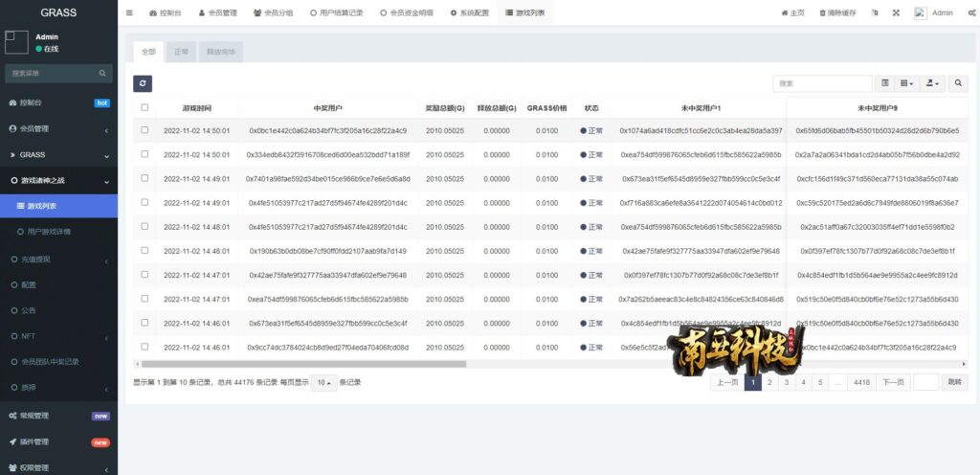
Task: Check the row with winner 0x9cc74dc3784024cb8d9ed27f04eda70406fcd08d
Action: tap(145, 347)
